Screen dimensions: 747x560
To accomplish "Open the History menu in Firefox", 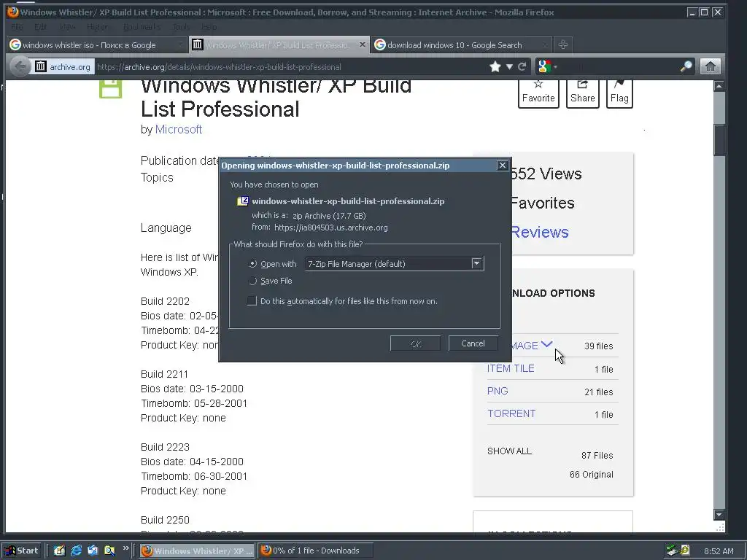I will coord(97,27).
